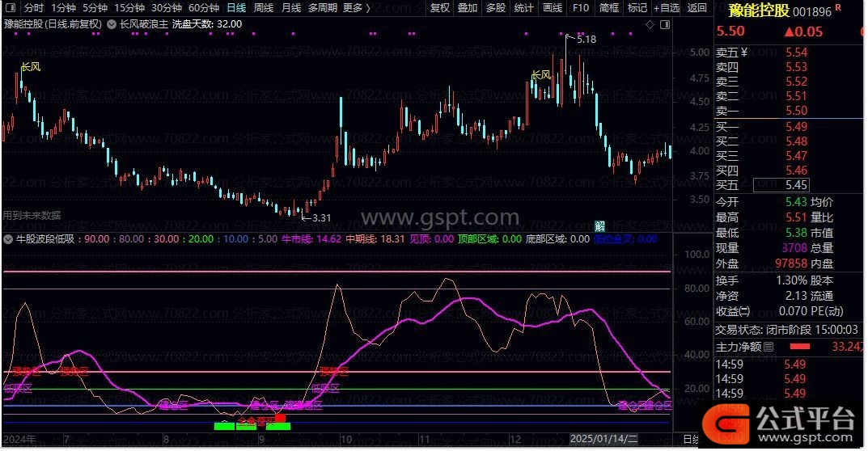Screen dimensions: 868x451
Task: Click the 返回 back button
Action: (697, 8)
